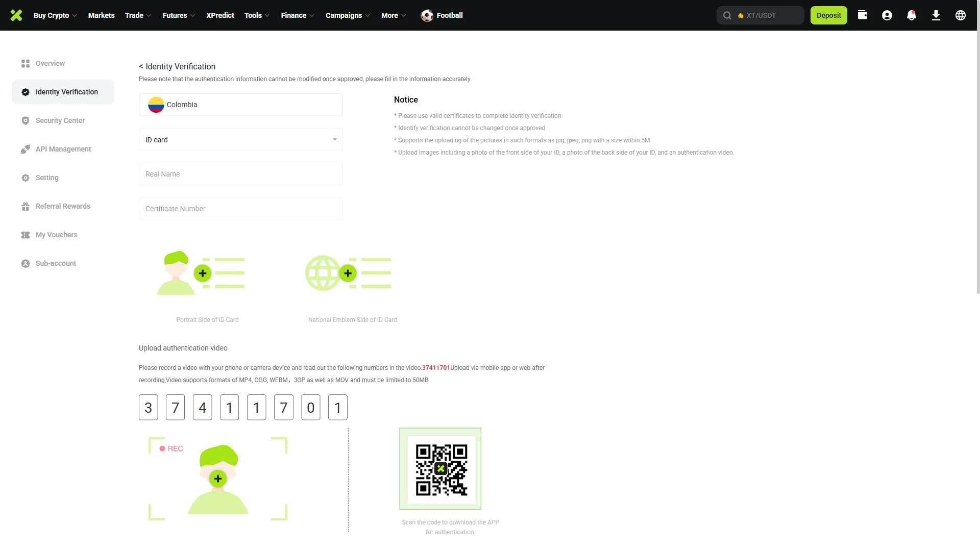Select API Management in sidebar

tap(63, 149)
